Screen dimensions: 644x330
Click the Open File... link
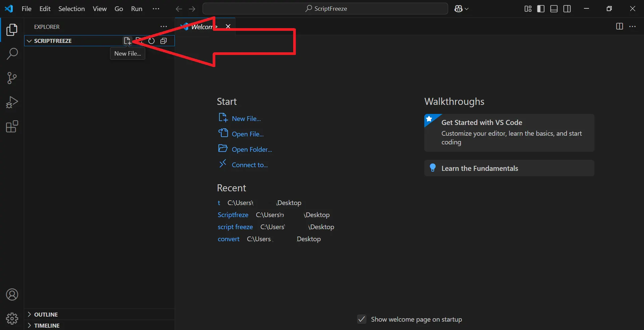tap(248, 134)
